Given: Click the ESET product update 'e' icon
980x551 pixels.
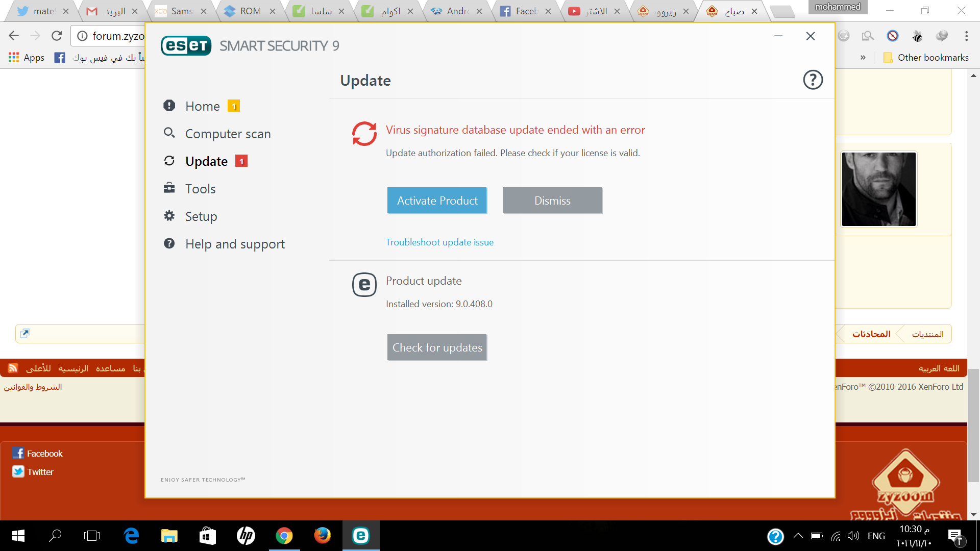Looking at the screenshot, I should click(364, 284).
